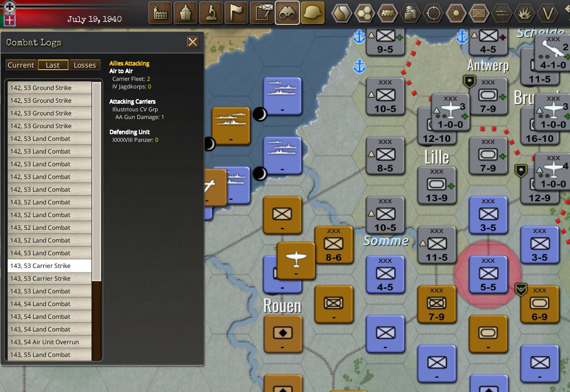Open reports via notepad and envelope icon
Image resolution: width=570 pixels, height=392 pixels.
pos(262,13)
